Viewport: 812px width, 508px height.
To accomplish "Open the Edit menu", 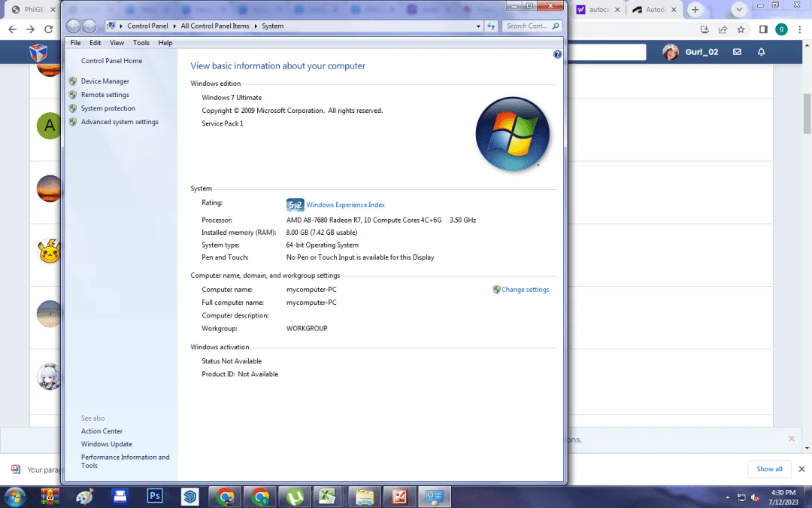I will click(x=95, y=43).
